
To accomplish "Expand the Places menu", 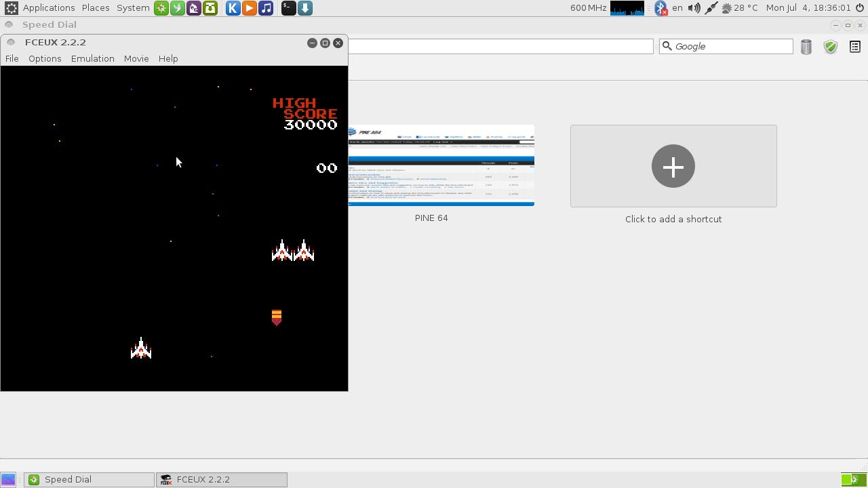I will tap(96, 8).
